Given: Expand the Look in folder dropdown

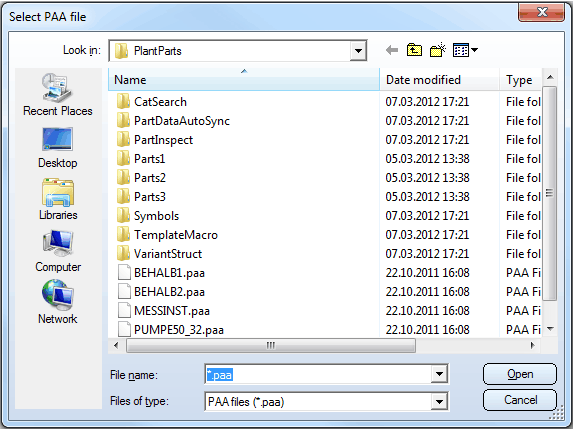Looking at the screenshot, I should pyautogui.click(x=358, y=51).
